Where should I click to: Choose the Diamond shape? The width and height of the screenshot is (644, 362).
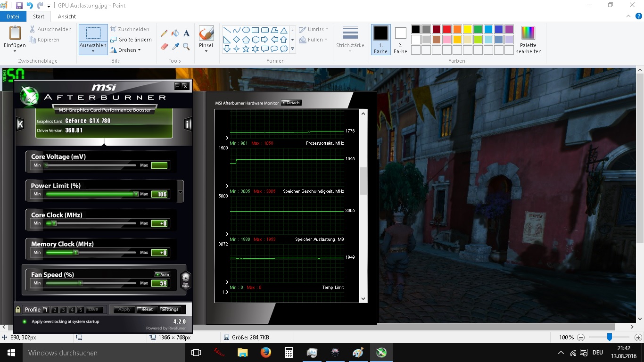236,40
